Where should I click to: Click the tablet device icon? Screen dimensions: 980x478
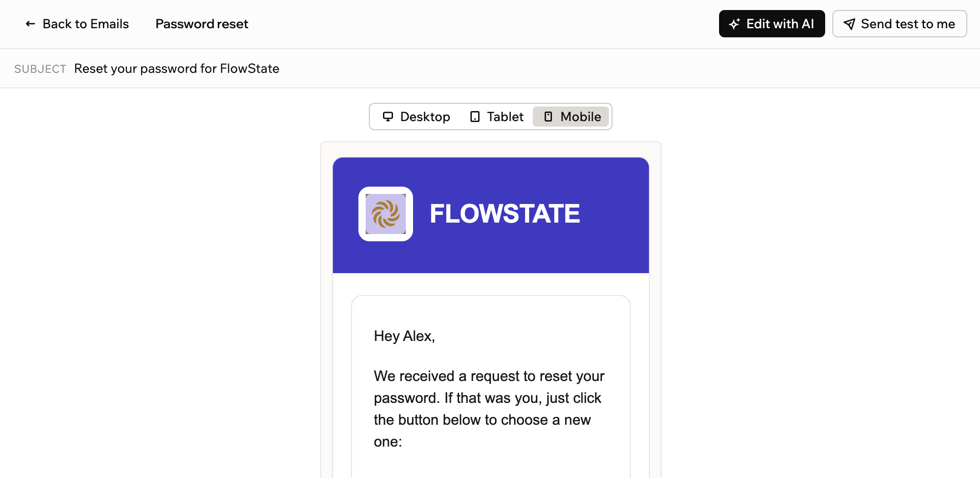tap(475, 117)
